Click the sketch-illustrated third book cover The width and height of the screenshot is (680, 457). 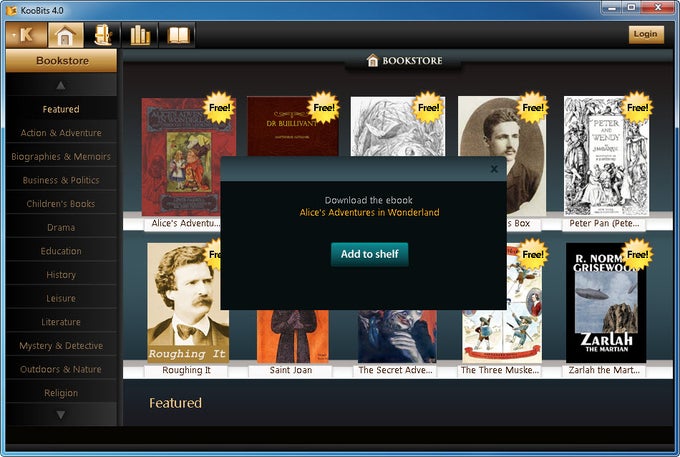(398, 126)
